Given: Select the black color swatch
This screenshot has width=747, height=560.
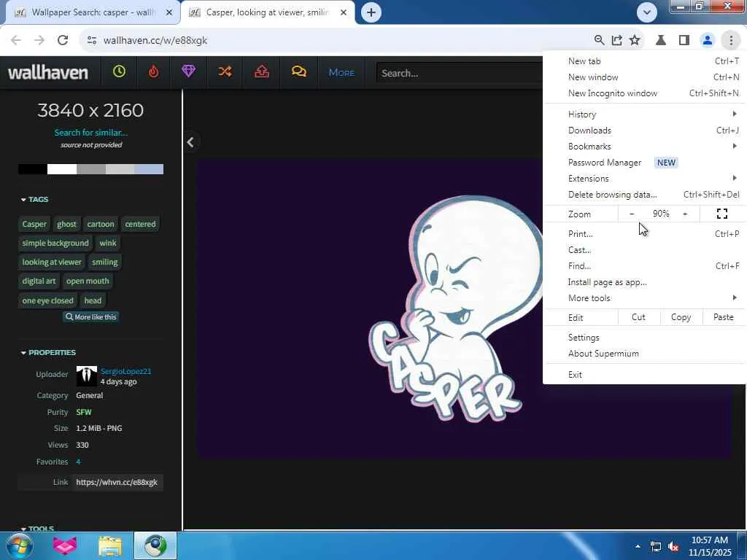Looking at the screenshot, I should coord(33,169).
